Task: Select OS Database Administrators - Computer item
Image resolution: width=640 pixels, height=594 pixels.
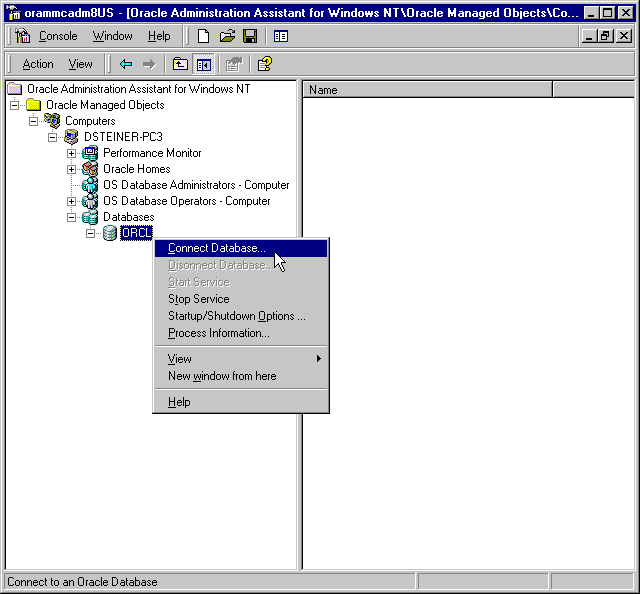Action: tap(196, 185)
